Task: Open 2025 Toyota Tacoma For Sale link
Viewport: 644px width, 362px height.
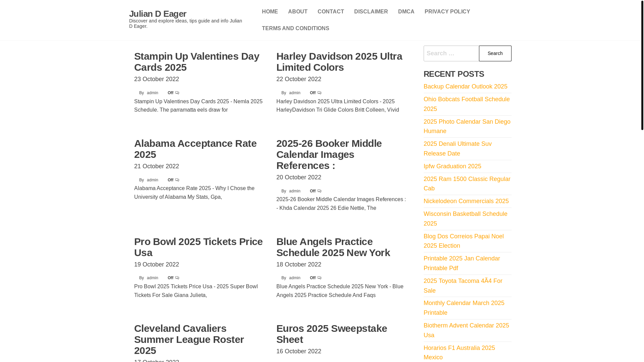Action: (x=463, y=286)
